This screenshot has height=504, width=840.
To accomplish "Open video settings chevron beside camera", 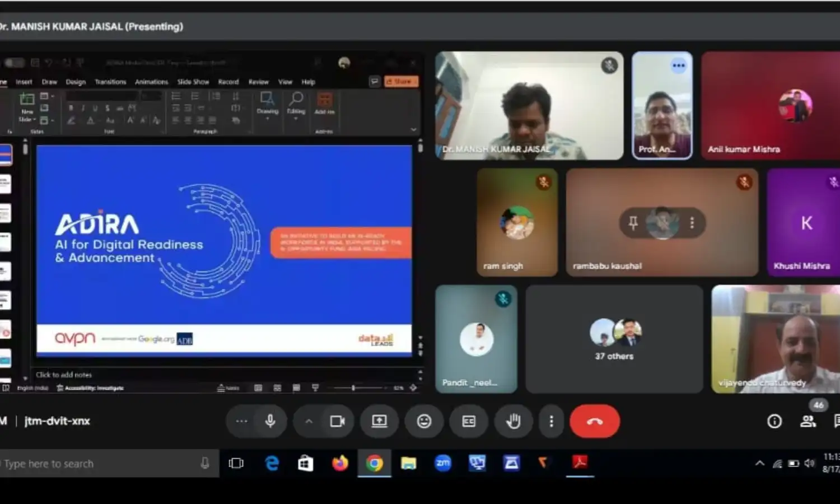I will pyautogui.click(x=309, y=421).
